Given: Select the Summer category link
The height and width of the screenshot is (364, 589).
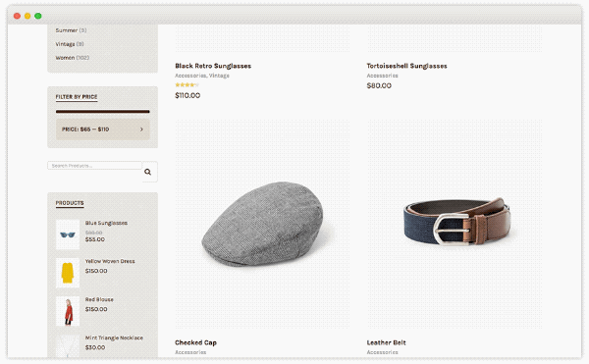Looking at the screenshot, I should tap(67, 30).
